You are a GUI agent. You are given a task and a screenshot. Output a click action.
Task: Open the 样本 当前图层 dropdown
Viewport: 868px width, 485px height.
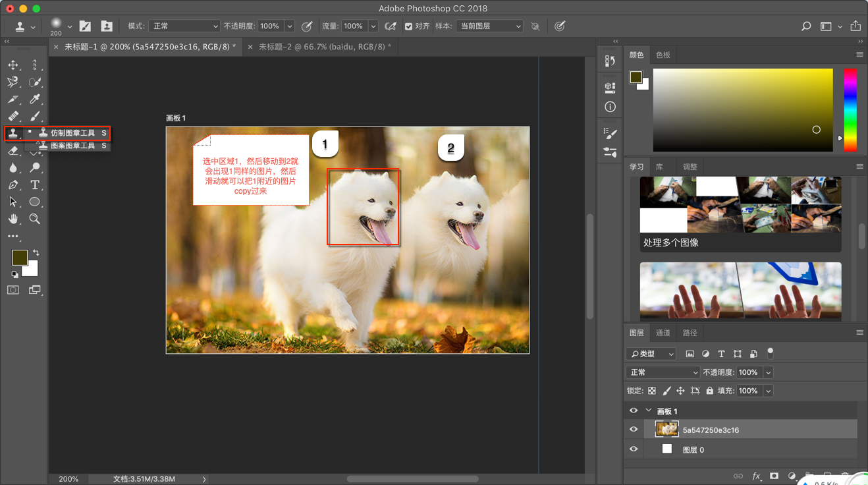[489, 26]
